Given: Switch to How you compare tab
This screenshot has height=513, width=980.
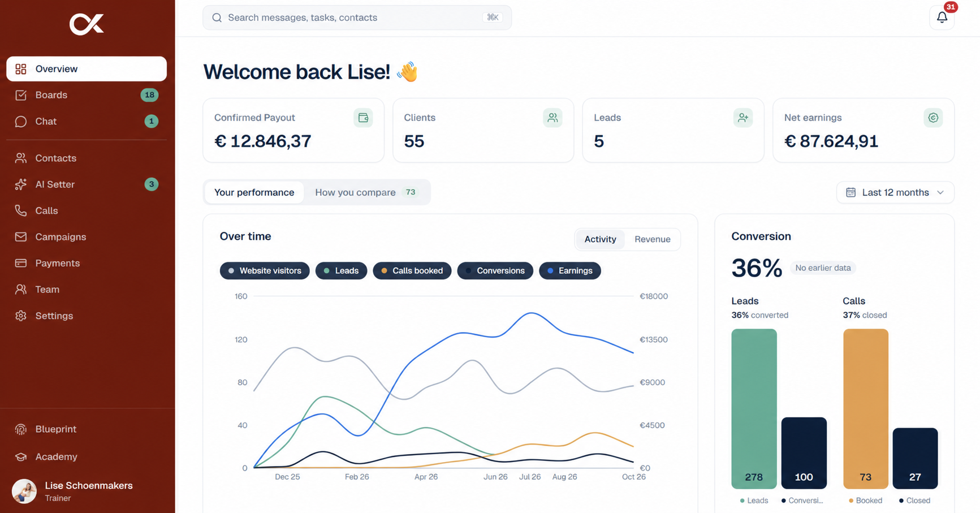Looking at the screenshot, I should click(x=366, y=192).
